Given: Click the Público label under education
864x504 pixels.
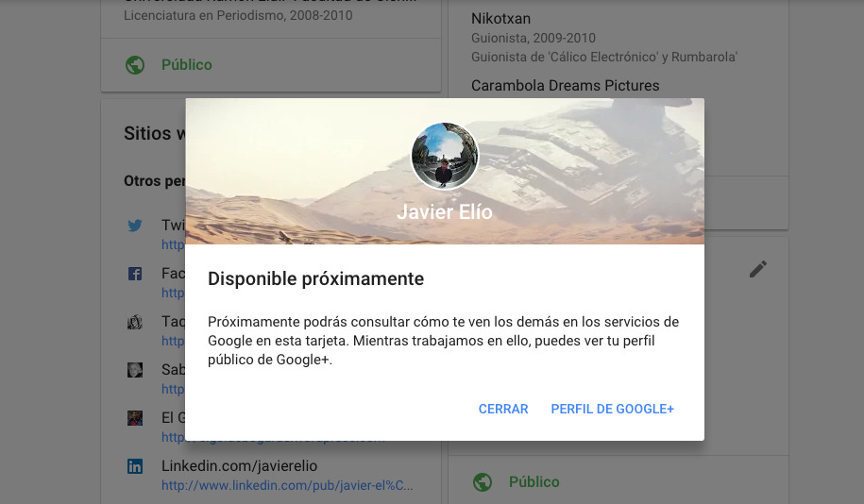Looking at the screenshot, I should coord(186,65).
